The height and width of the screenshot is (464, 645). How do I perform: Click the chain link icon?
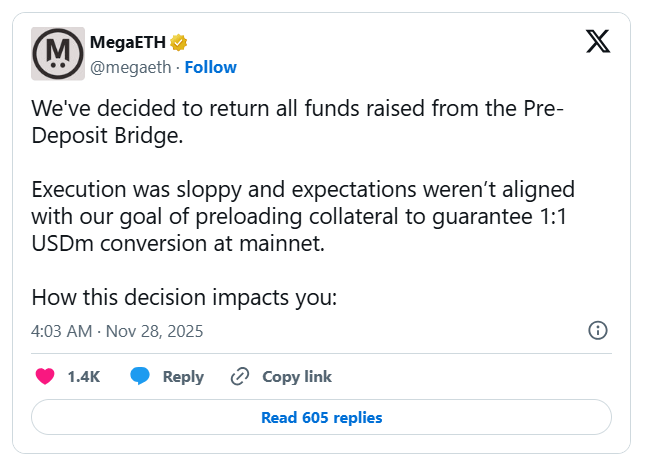(240, 377)
